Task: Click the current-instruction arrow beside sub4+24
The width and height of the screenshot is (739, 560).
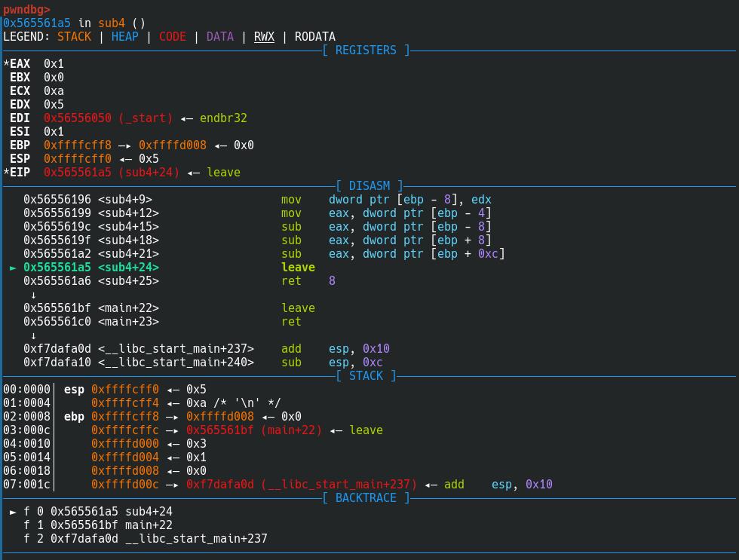Action: pos(14,268)
